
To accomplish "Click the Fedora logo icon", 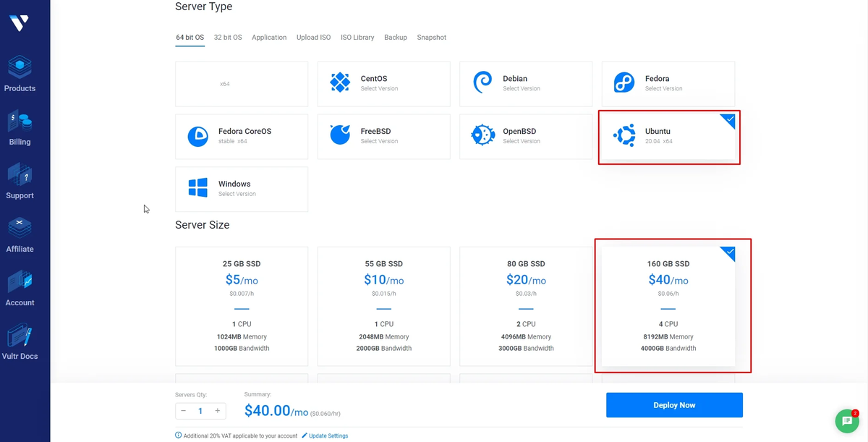I will [x=624, y=82].
